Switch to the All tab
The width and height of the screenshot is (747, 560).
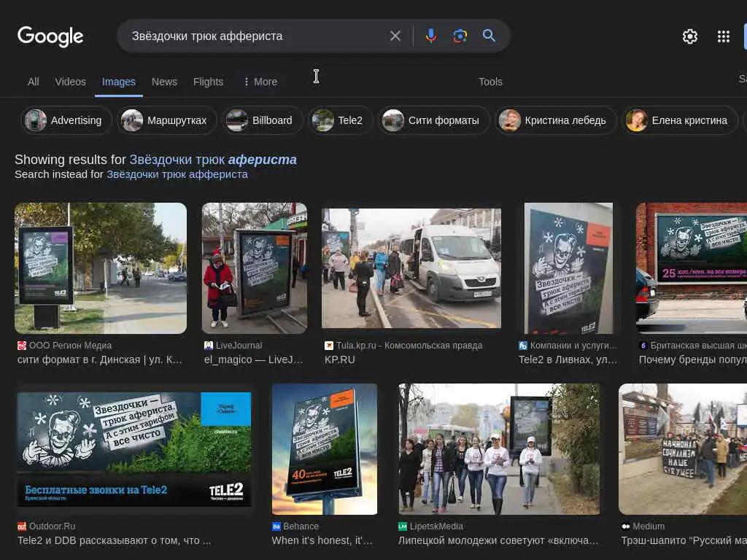(34, 82)
